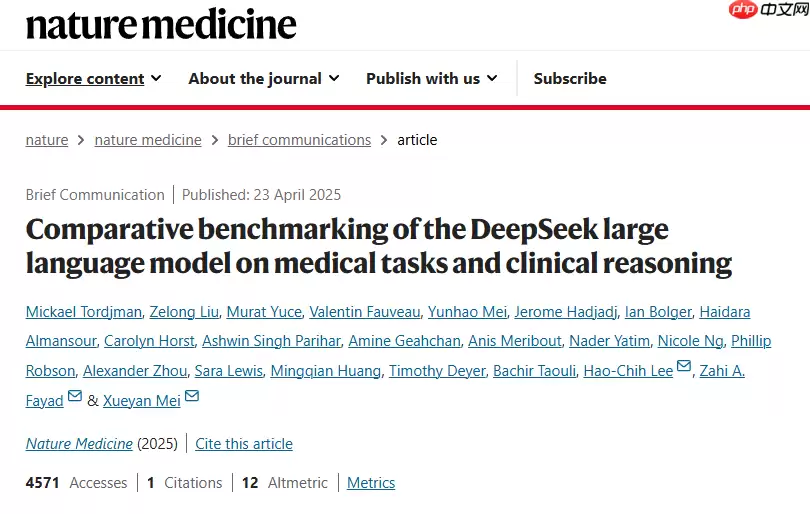Open the article Metrics link
Viewport: 810px width, 514px height.
[371, 483]
